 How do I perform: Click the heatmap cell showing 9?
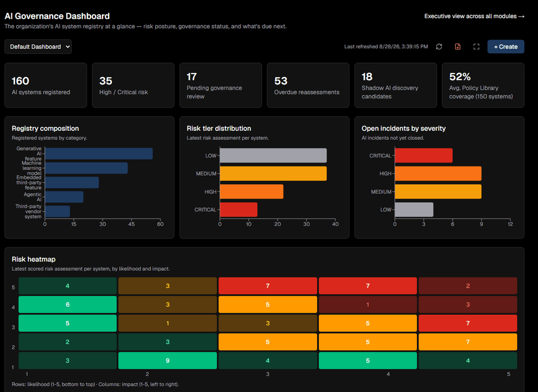[168, 360]
